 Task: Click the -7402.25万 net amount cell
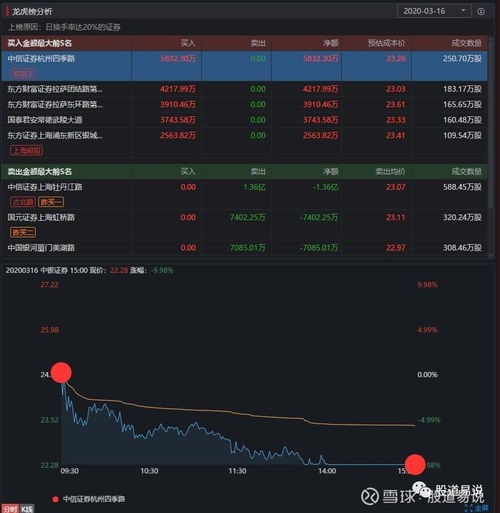tap(319, 217)
